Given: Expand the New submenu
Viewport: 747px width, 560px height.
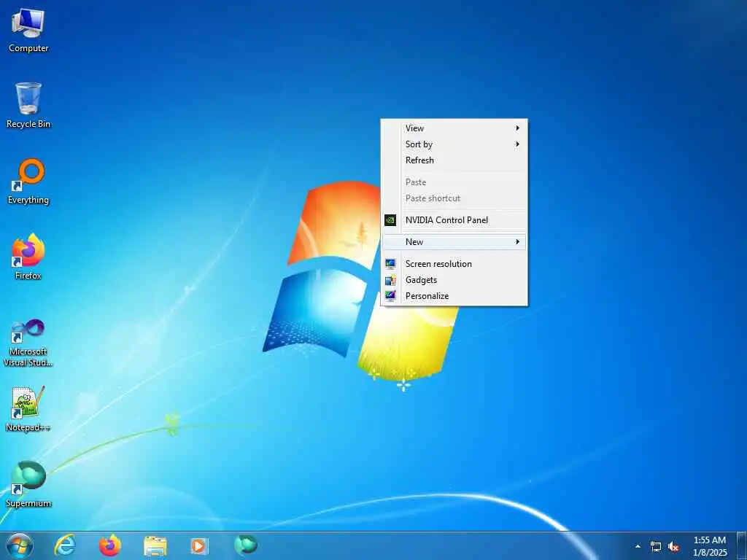Looking at the screenshot, I should [455, 242].
